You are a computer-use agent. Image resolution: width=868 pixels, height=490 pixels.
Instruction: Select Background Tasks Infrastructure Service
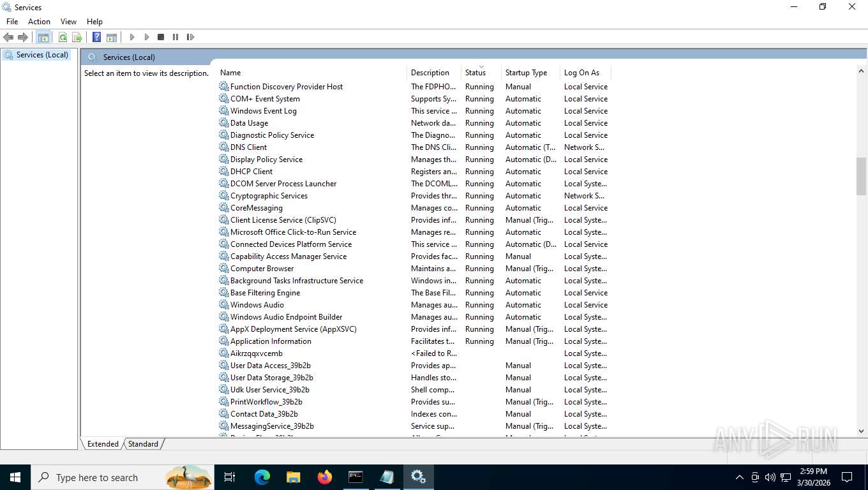tap(414, 281)
